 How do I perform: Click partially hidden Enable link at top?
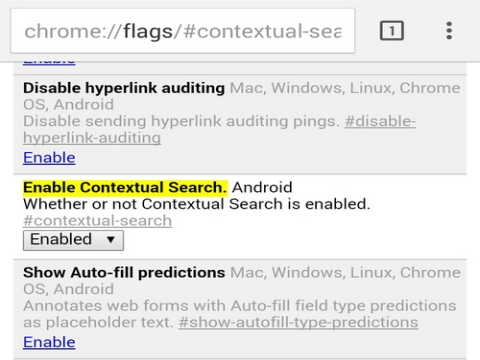[49, 63]
